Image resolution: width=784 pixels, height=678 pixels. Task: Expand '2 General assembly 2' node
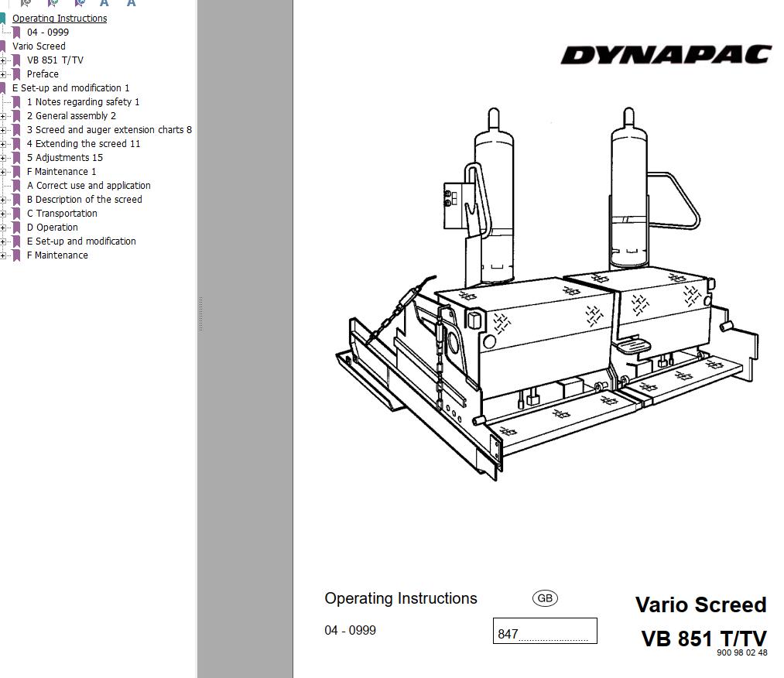(x=3, y=116)
